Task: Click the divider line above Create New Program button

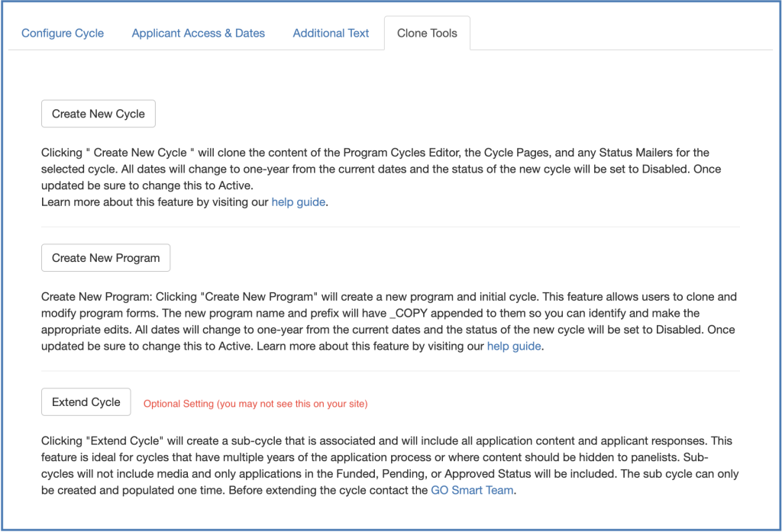Action: 390,227
